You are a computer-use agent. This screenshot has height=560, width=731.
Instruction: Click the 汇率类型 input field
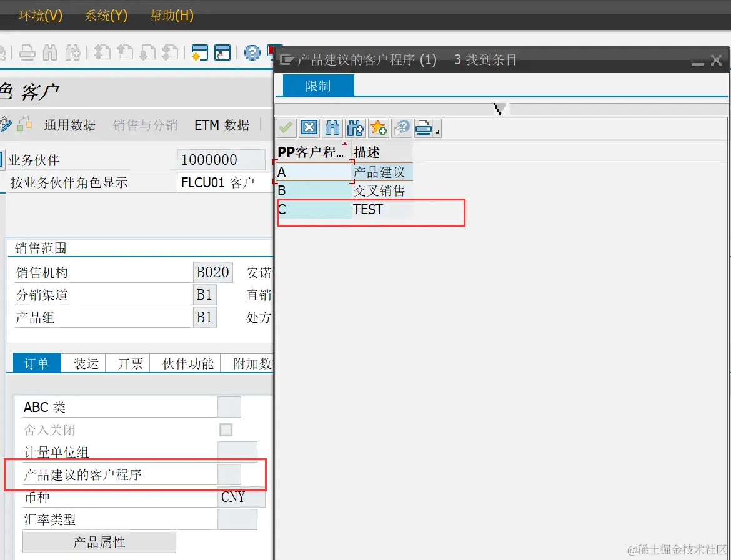click(237, 519)
